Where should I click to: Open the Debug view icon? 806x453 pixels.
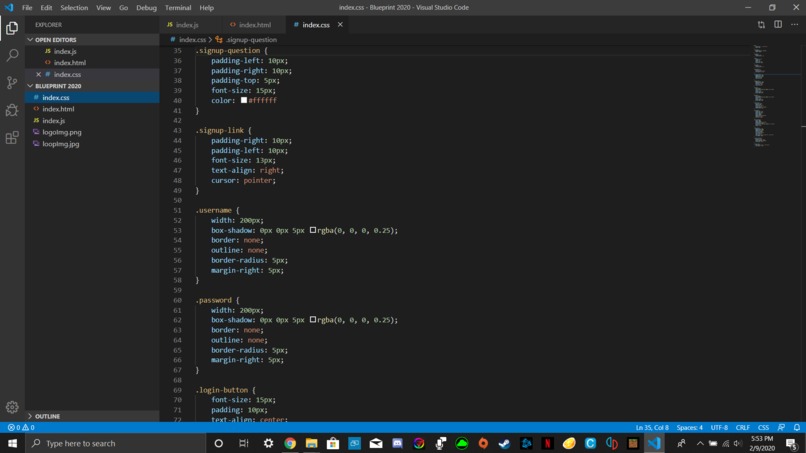point(12,110)
